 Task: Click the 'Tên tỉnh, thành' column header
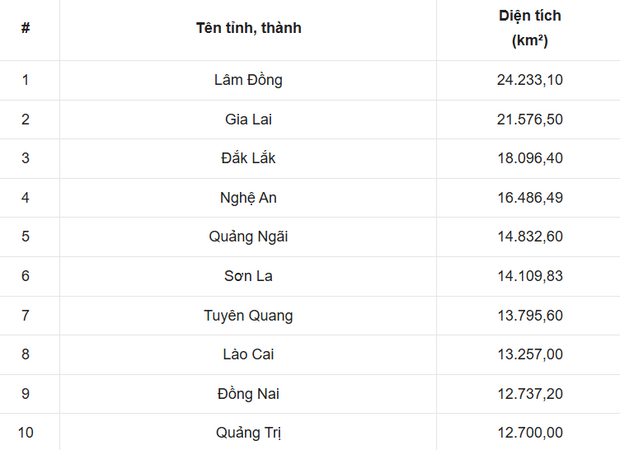[x=248, y=28]
